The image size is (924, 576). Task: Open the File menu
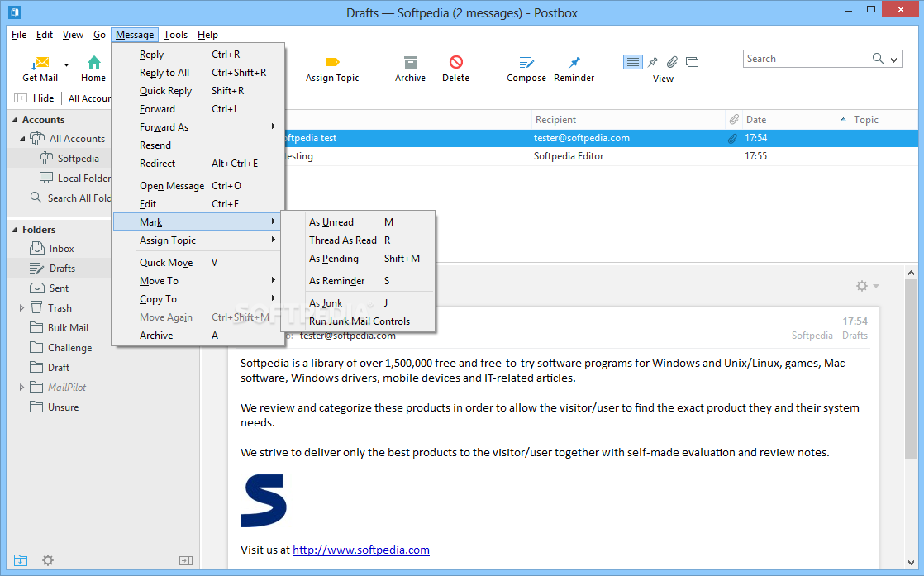pos(19,35)
